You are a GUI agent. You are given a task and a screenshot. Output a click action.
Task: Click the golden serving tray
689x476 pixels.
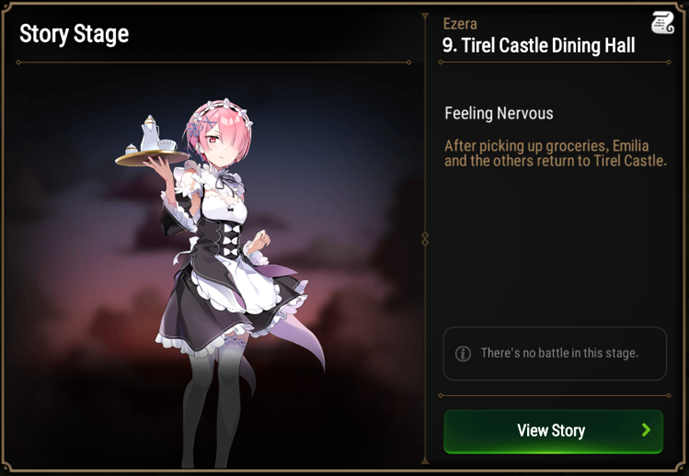152,158
